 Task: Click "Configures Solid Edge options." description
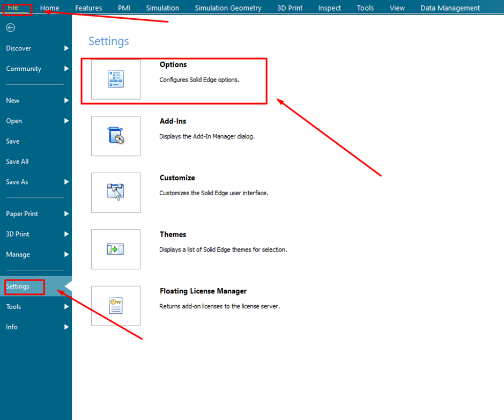tap(199, 80)
